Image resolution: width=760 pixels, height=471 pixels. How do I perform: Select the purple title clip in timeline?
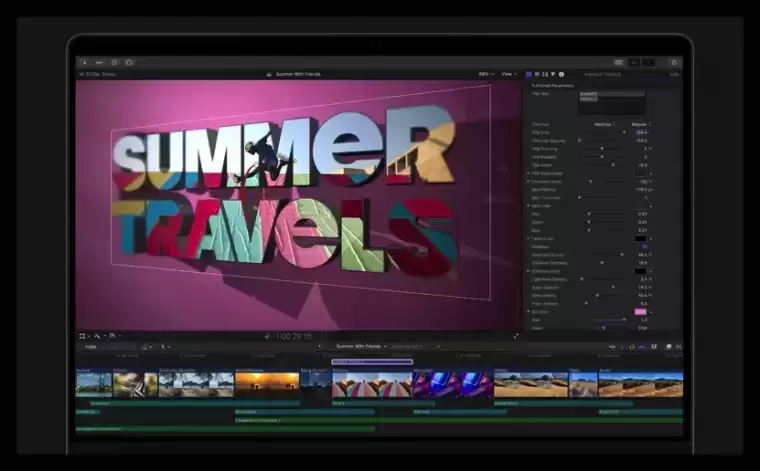coord(372,362)
